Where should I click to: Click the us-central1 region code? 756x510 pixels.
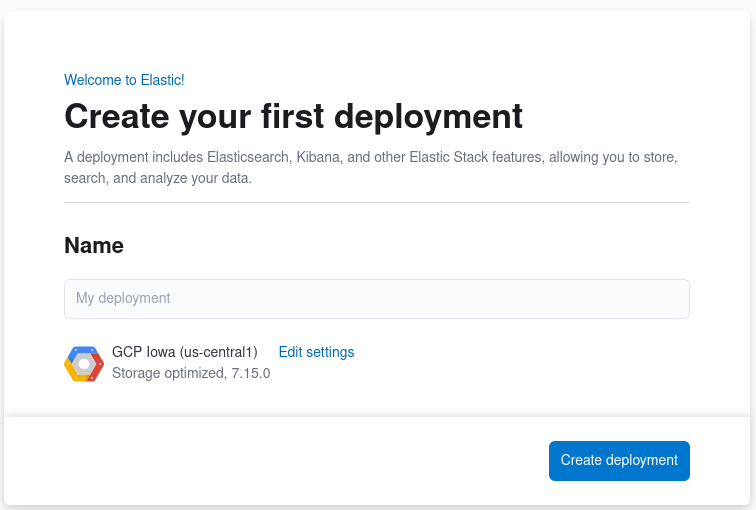[x=219, y=352]
